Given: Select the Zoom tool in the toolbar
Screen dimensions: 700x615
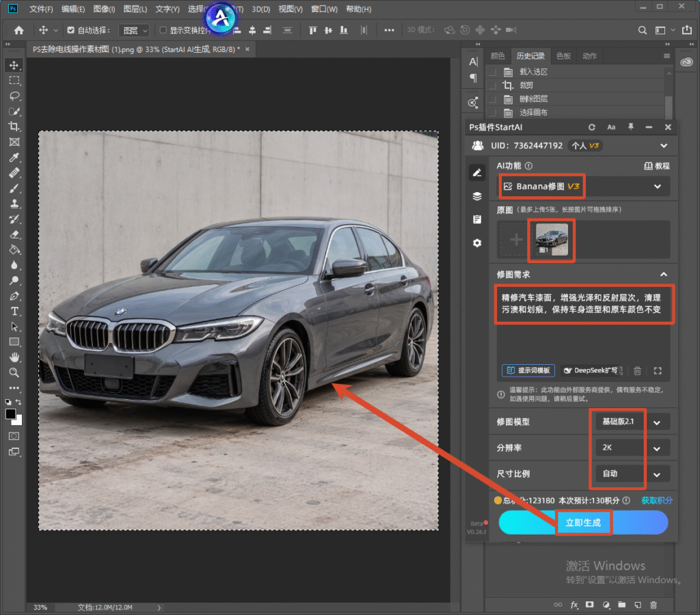Looking at the screenshot, I should click(14, 372).
